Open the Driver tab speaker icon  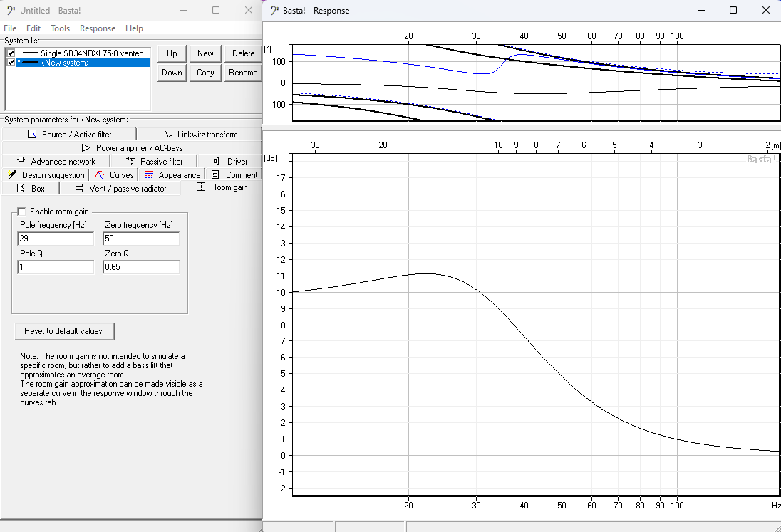tap(217, 161)
